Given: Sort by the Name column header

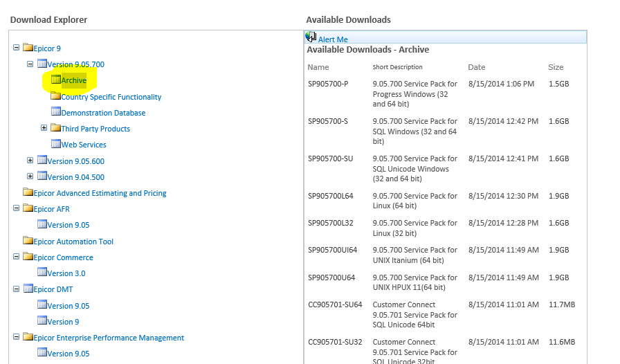Looking at the screenshot, I should click(318, 67).
